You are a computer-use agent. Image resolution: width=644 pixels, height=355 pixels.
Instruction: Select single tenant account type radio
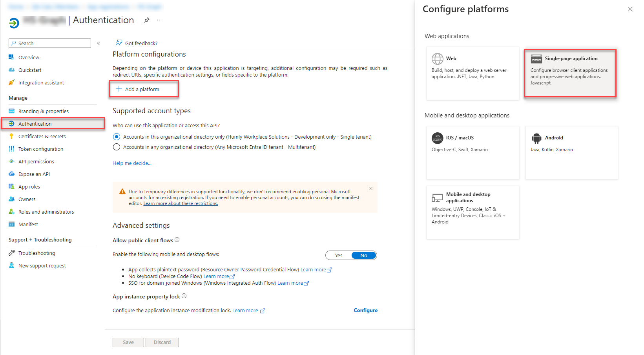(x=117, y=137)
